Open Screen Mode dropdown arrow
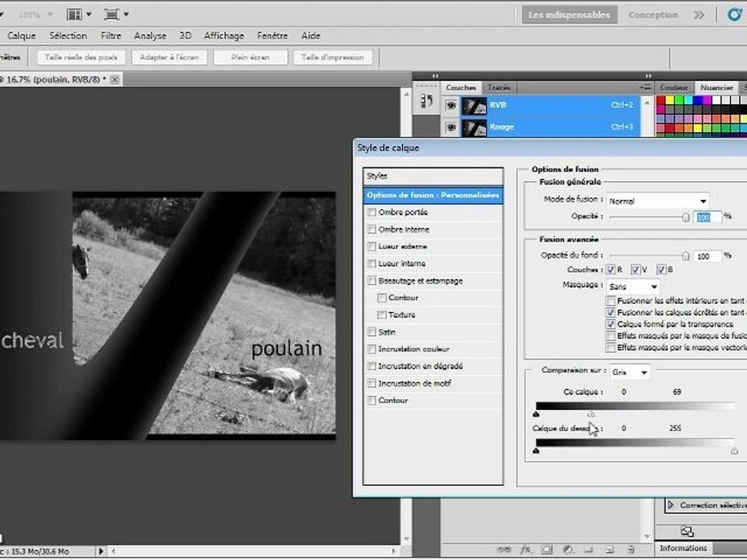This screenshot has width=747, height=560. coord(126,15)
